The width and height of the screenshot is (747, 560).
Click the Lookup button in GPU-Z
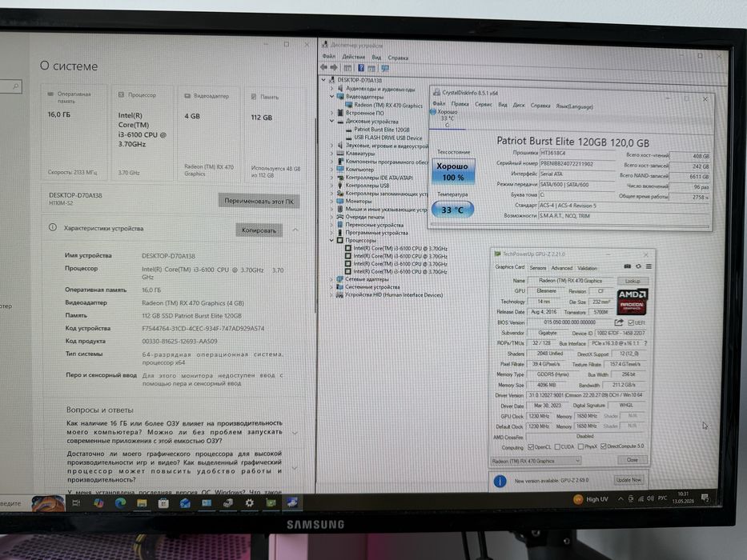pos(633,281)
